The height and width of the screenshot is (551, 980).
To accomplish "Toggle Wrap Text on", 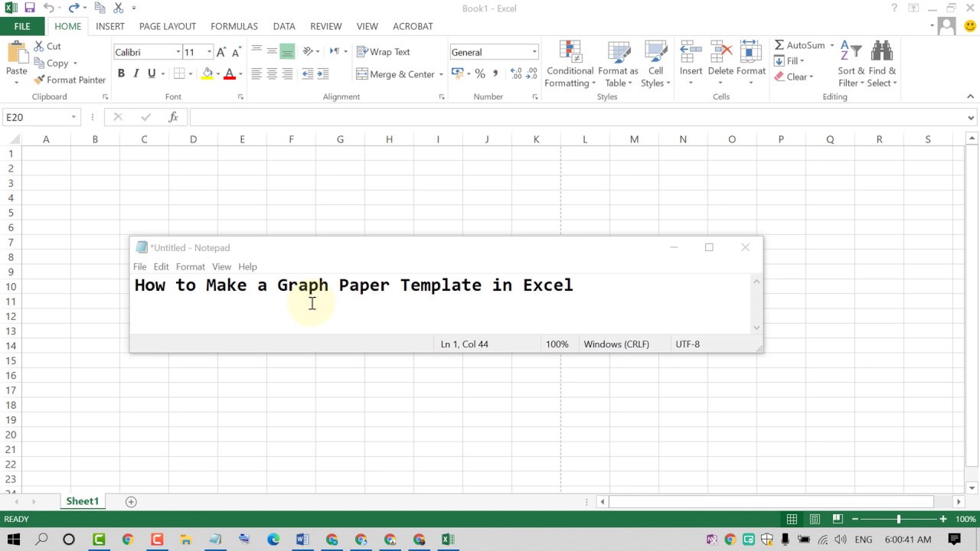I will coord(384,52).
